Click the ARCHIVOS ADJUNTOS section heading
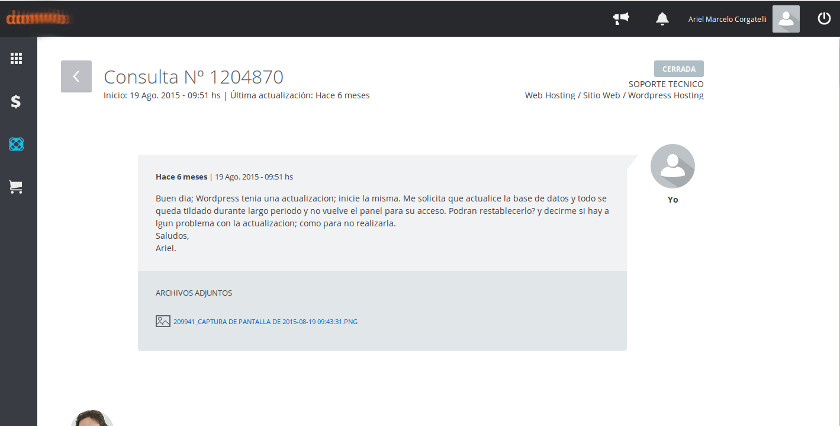 tap(194, 293)
